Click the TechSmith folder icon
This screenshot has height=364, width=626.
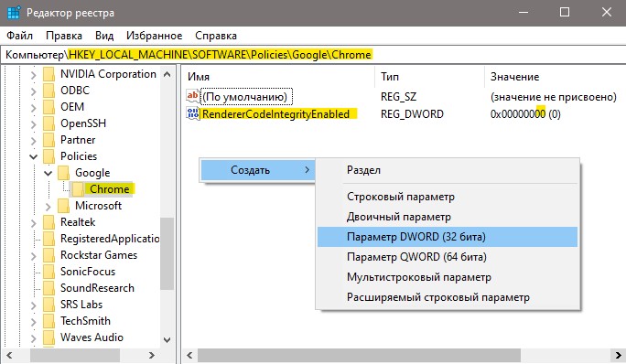49,321
